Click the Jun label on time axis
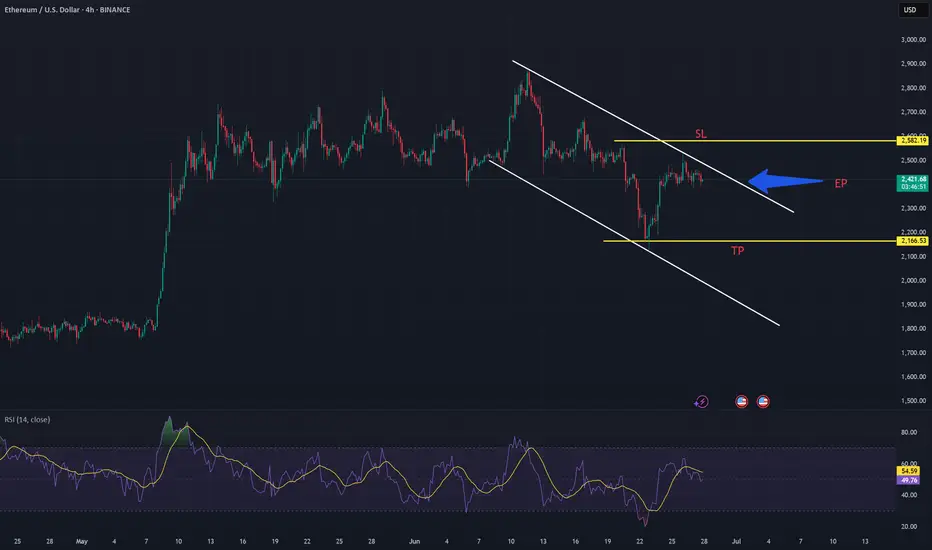The height and width of the screenshot is (550, 932). pos(414,542)
